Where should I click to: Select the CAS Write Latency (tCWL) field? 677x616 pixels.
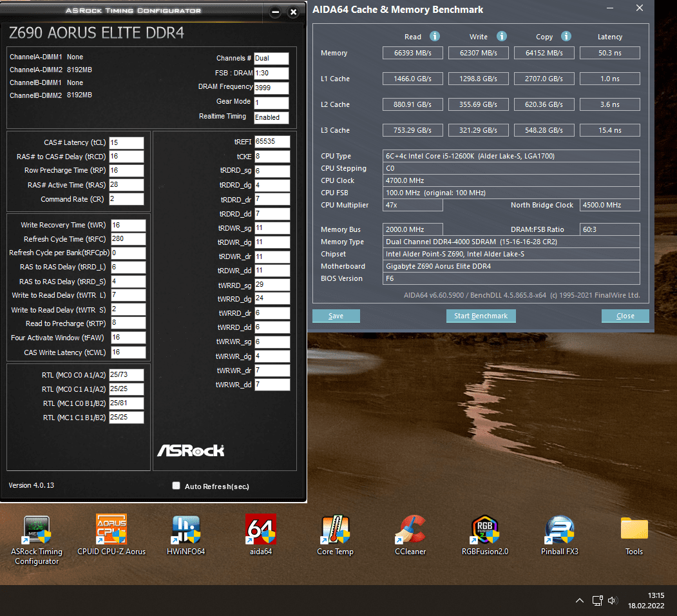[128, 352]
